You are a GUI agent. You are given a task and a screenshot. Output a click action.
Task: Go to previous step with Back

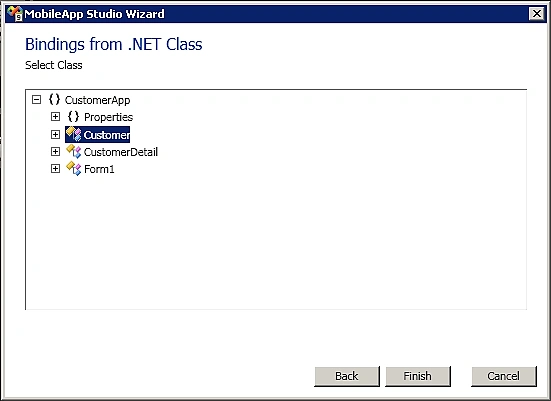click(x=347, y=376)
